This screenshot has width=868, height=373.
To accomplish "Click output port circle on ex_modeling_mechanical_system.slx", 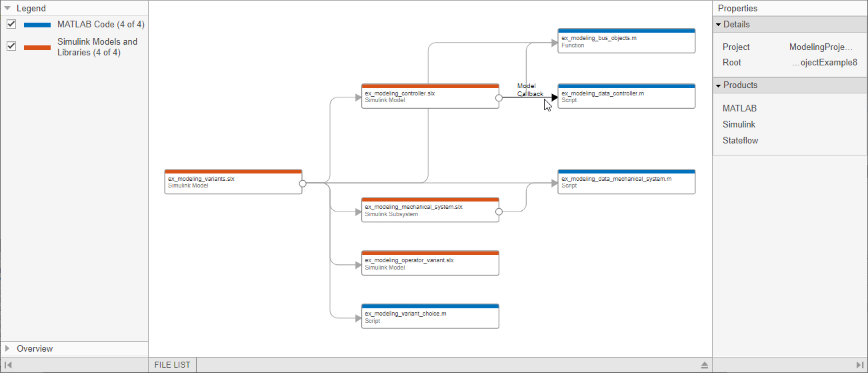I will tap(499, 212).
